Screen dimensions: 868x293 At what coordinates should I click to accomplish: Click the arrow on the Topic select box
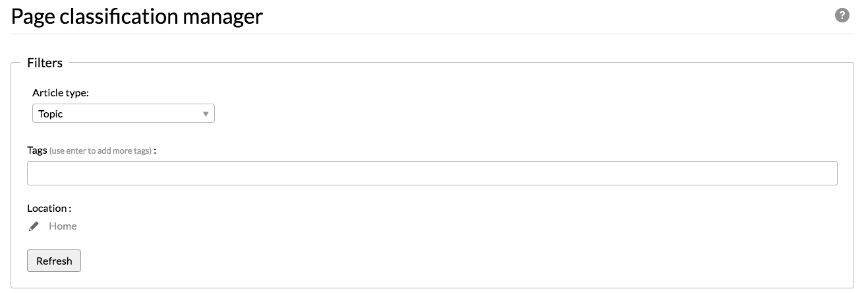[206, 114]
